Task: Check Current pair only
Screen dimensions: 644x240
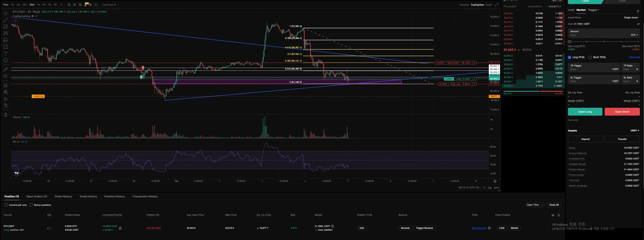Action: pyautogui.click(x=6, y=205)
